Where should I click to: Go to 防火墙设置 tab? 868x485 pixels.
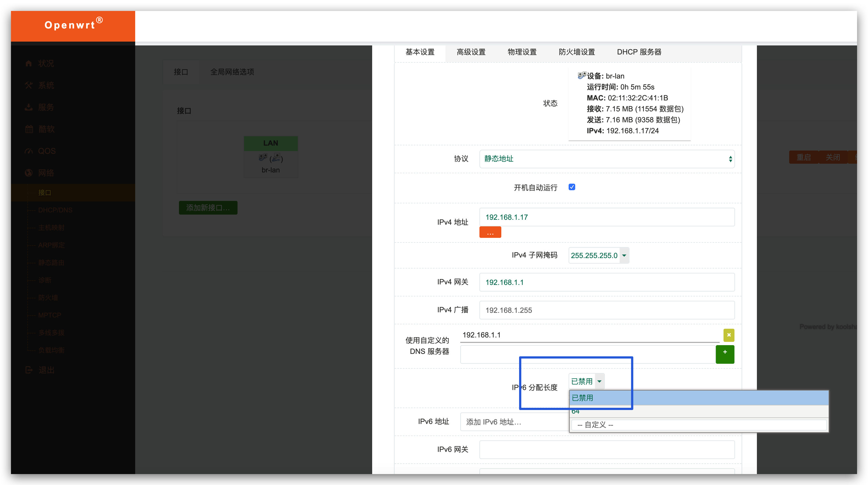pyautogui.click(x=577, y=52)
